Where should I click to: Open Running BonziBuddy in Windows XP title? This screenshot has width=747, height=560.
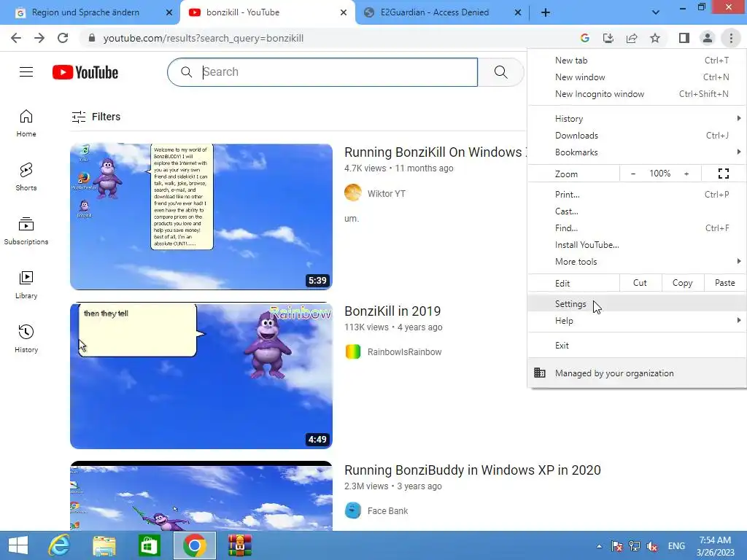tap(472, 470)
